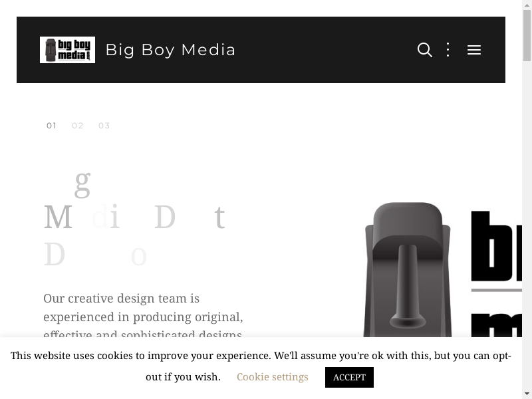The height and width of the screenshot is (399, 532).
Task: Jump to slide 03
Action: (x=104, y=126)
